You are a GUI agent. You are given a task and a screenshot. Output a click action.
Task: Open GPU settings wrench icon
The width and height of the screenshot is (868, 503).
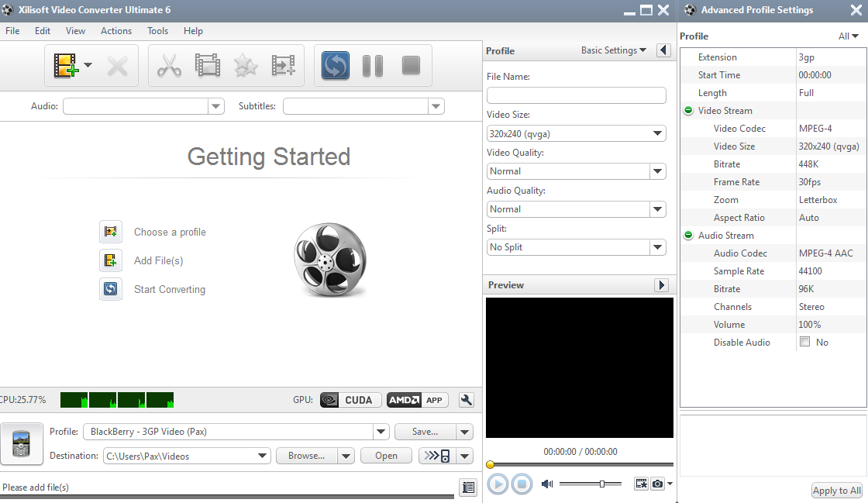pos(466,400)
